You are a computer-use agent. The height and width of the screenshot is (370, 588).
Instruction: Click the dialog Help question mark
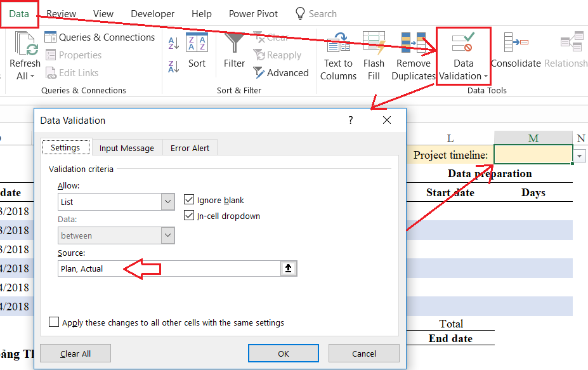click(x=351, y=120)
